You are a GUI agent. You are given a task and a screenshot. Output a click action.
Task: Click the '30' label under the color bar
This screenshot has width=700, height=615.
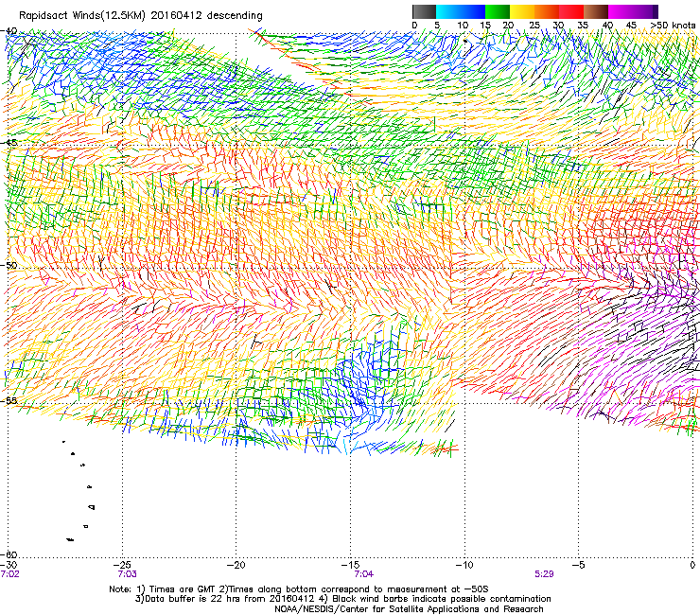coord(558,26)
